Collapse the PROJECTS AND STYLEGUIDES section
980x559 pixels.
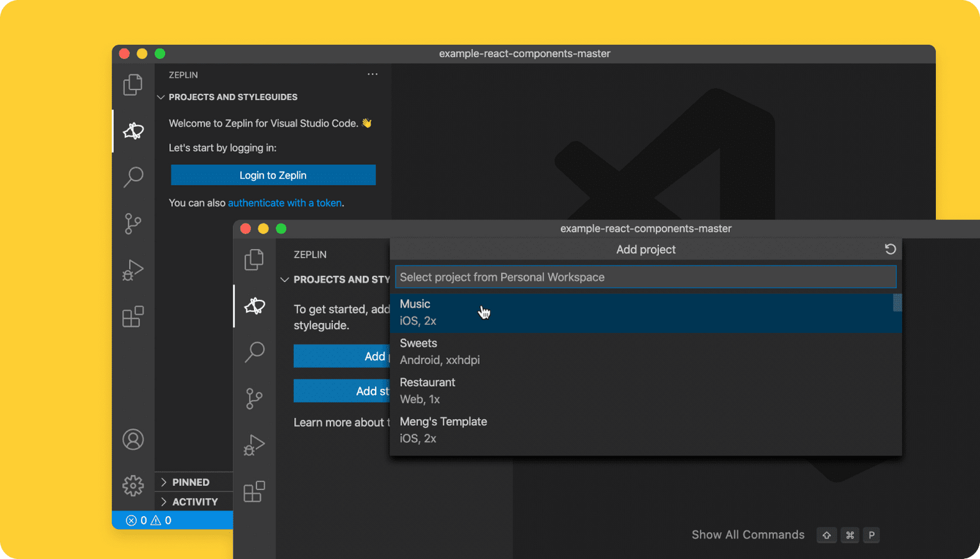[161, 96]
